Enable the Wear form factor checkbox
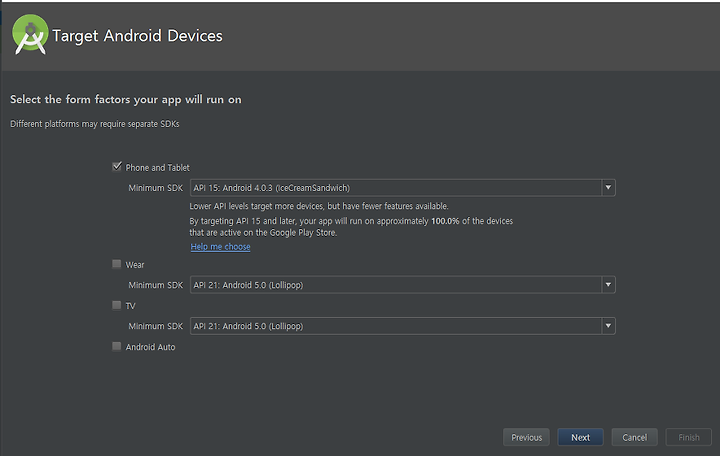This screenshot has height=456, width=720. (117, 264)
